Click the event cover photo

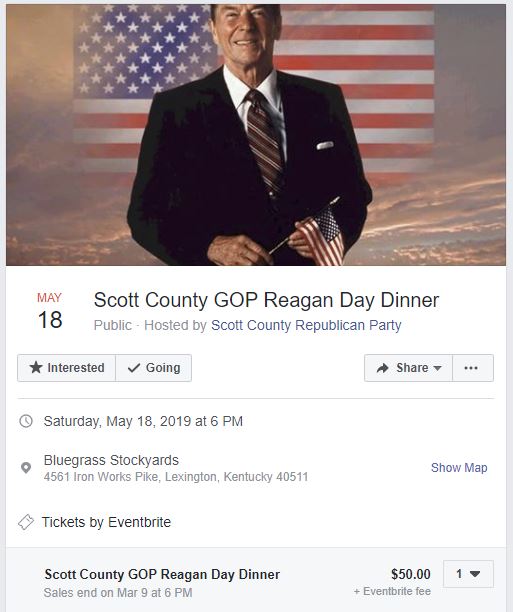[256, 135]
